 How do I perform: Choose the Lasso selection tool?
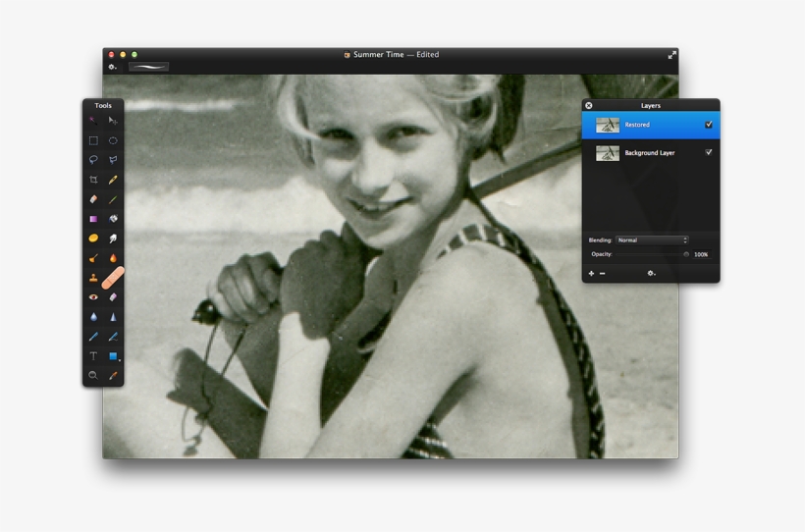(93, 159)
